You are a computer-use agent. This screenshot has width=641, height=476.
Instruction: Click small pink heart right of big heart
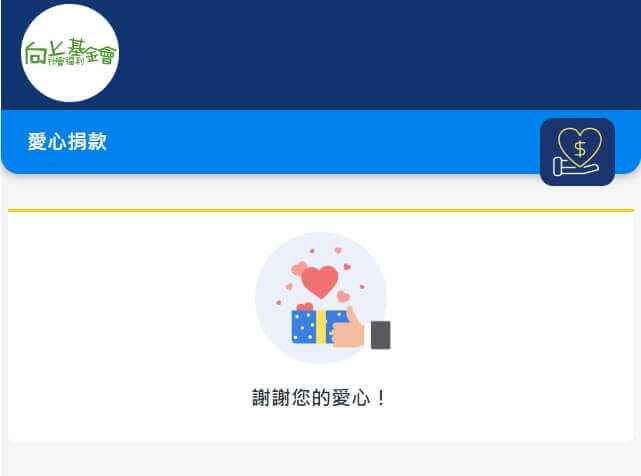pyautogui.click(x=343, y=296)
